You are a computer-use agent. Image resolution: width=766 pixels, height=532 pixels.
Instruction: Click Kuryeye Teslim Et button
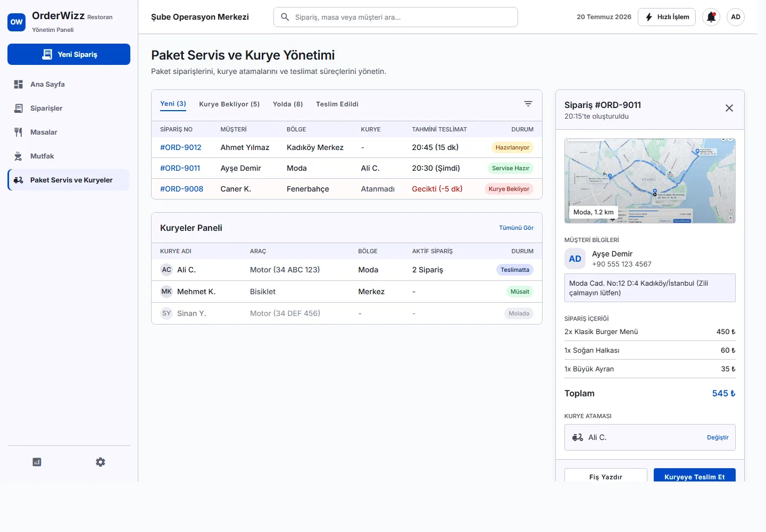(695, 475)
